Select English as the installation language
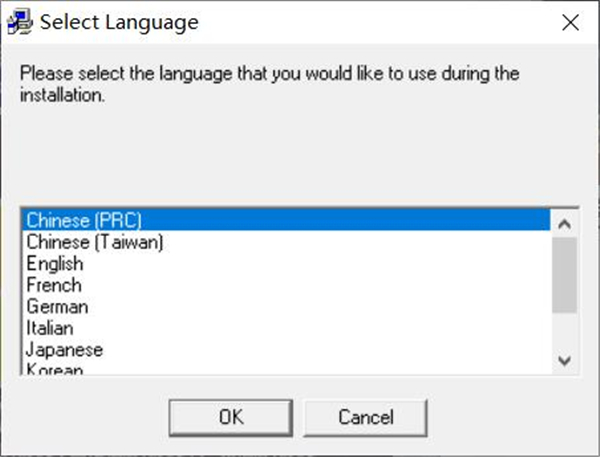The height and width of the screenshot is (457, 600). click(55, 264)
